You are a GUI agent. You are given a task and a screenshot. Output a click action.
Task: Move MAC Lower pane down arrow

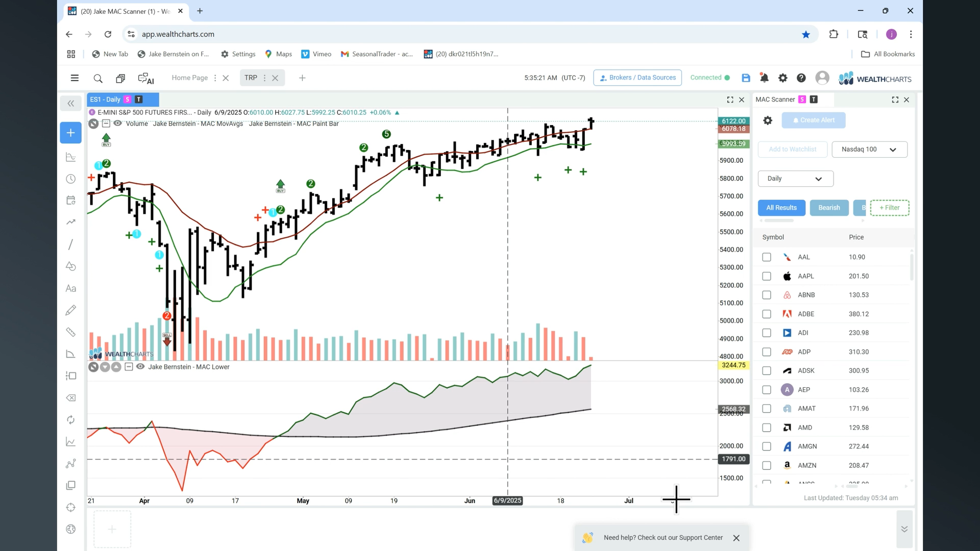click(x=105, y=367)
